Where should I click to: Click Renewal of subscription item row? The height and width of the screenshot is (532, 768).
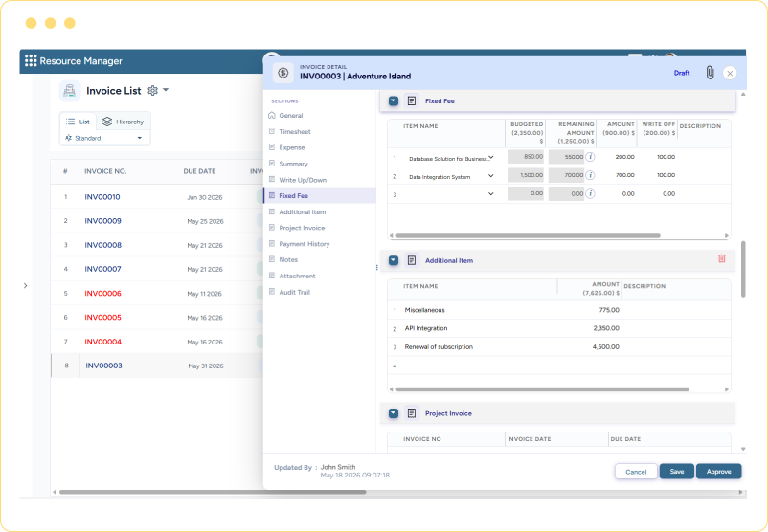click(x=559, y=347)
